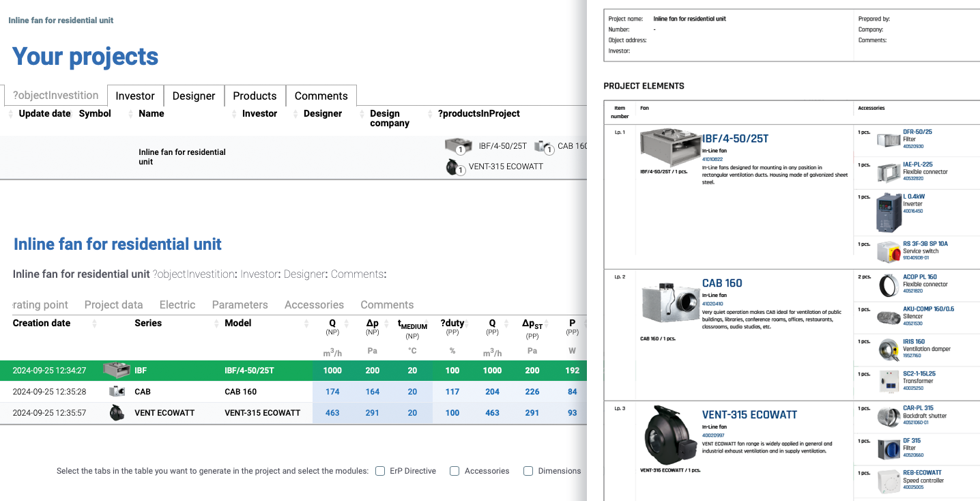
Task: Select the VENT-315 ECOWATT table row
Action: click(293, 413)
